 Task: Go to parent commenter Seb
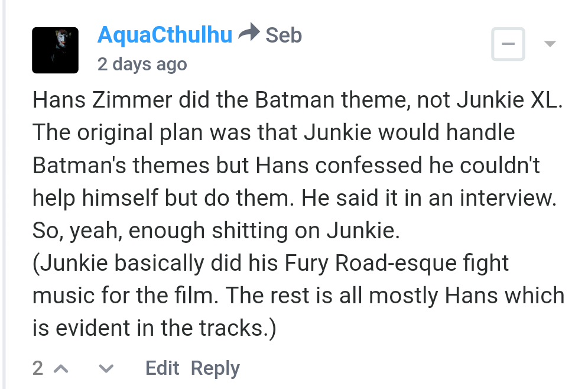284,35
